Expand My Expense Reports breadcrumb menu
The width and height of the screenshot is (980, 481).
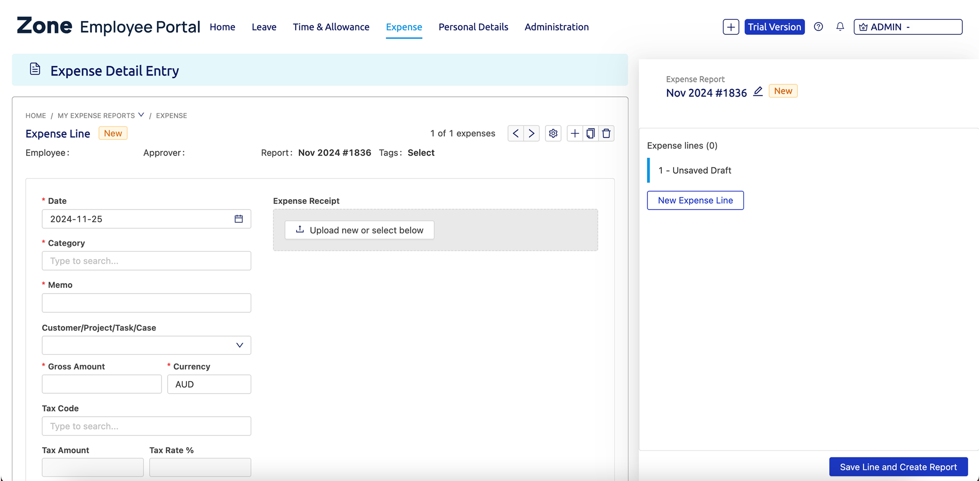pos(141,115)
